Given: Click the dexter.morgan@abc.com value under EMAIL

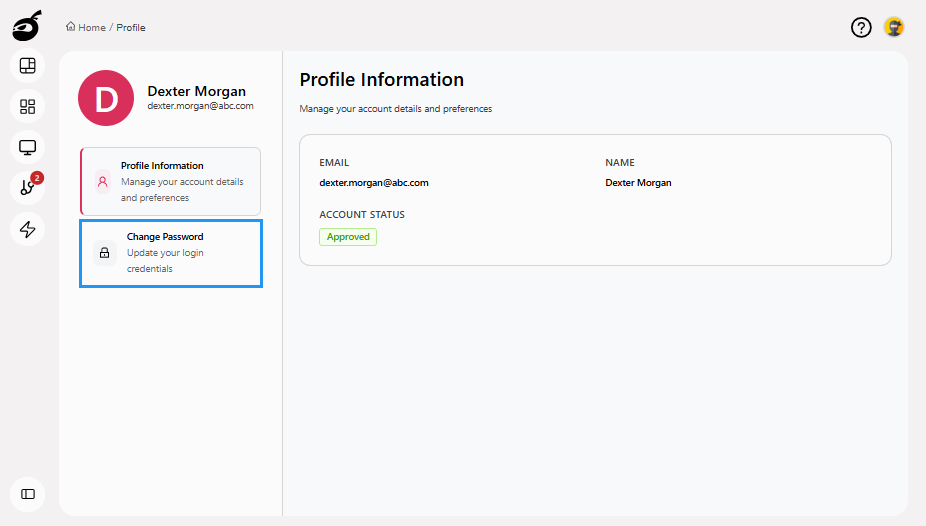Looking at the screenshot, I should point(374,183).
